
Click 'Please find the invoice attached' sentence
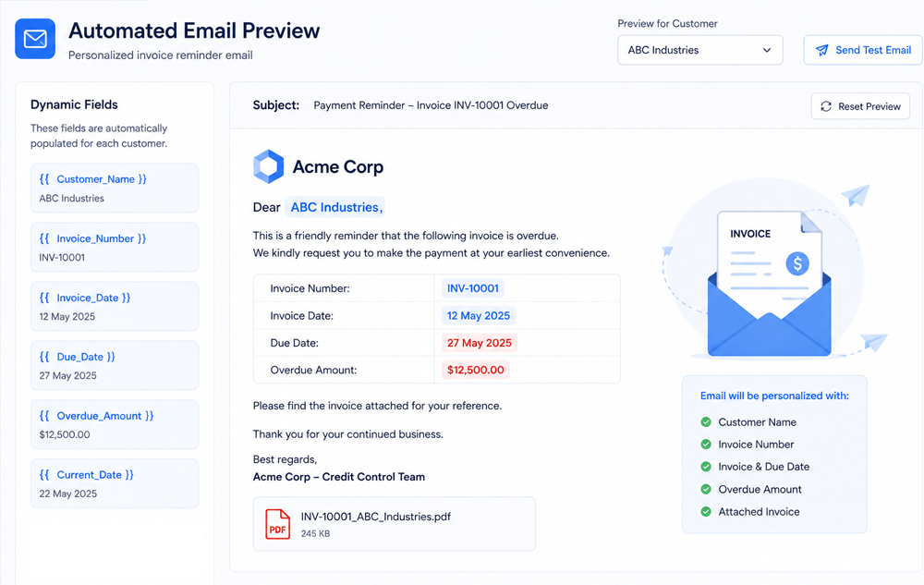click(377, 406)
